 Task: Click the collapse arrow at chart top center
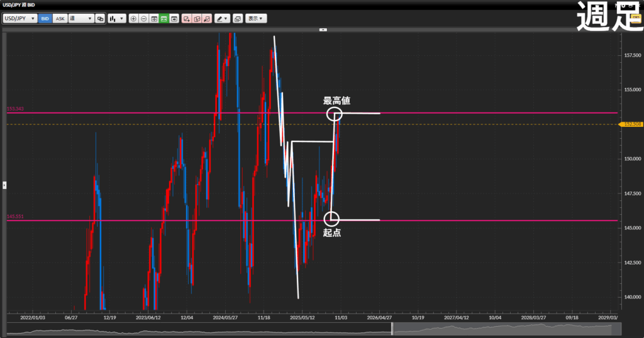point(323,30)
